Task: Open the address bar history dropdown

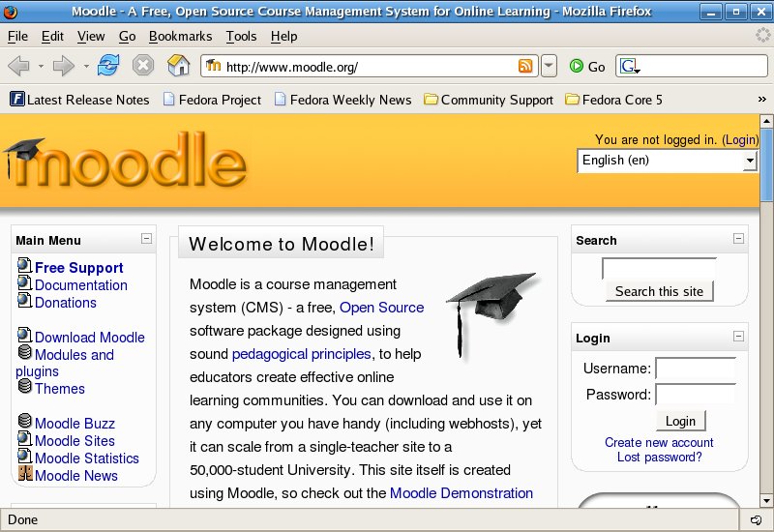Action: point(549,66)
